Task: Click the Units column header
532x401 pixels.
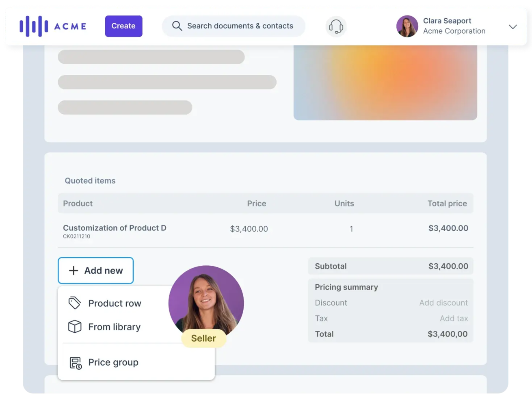Action: [344, 204]
